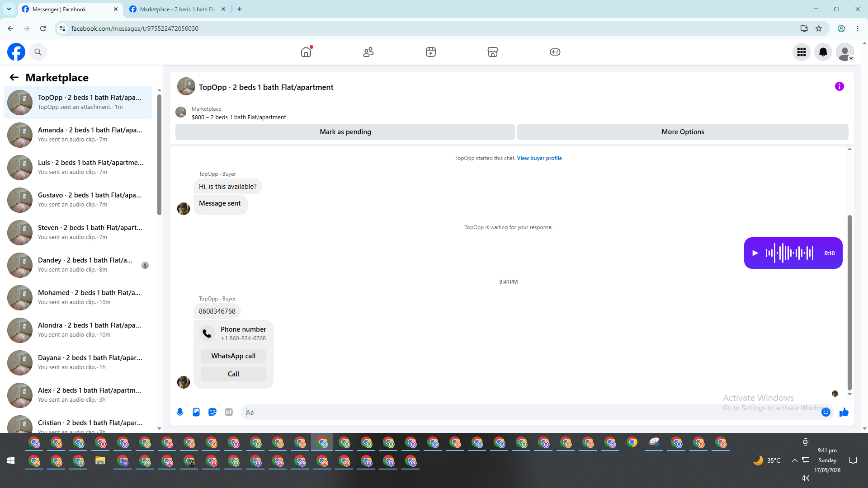Click the 8608346768 message bubble
This screenshot has width=868, height=488.
(x=217, y=311)
